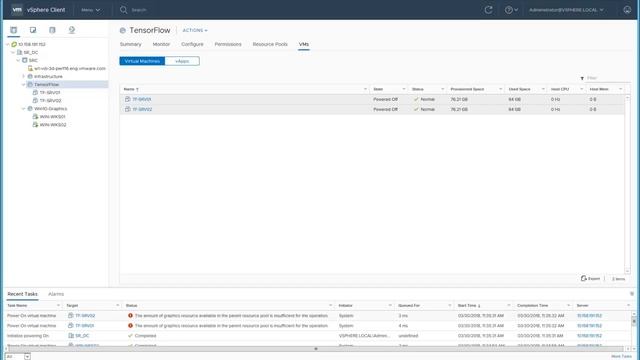Switch to the Resource Pools tab

pos(270,44)
